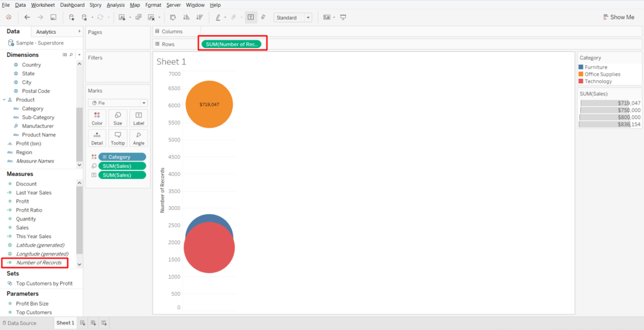Screen dimensions: 644x330
Task: Click the New Worksheet toolbar icon
Action: (122, 18)
